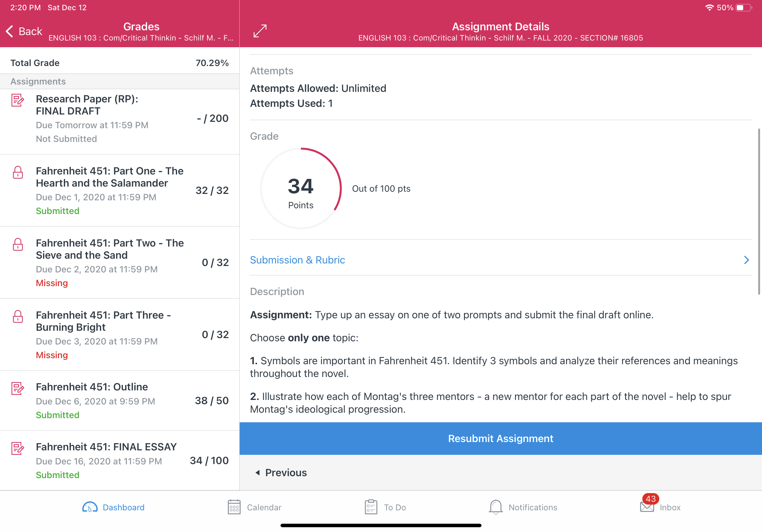The height and width of the screenshot is (532, 762).
Task: Open the Notifications tab
Action: coord(523,507)
